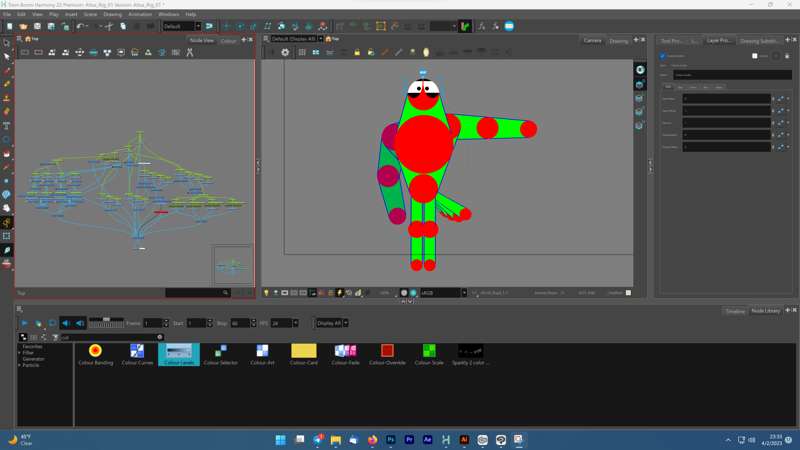Click the gear icon in Camera toolbar
Image resolution: width=800 pixels, height=450 pixels.
click(x=285, y=52)
